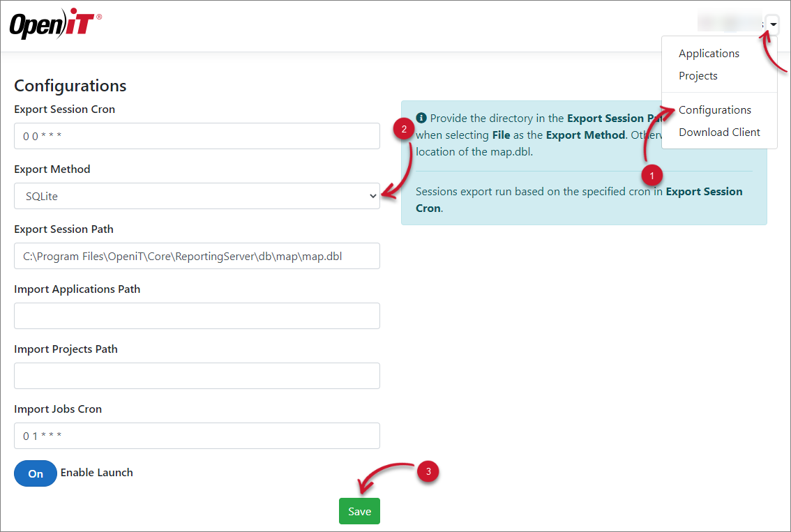This screenshot has height=532, width=791.
Task: Click inside the Import Projects Path field
Action: coord(197,376)
